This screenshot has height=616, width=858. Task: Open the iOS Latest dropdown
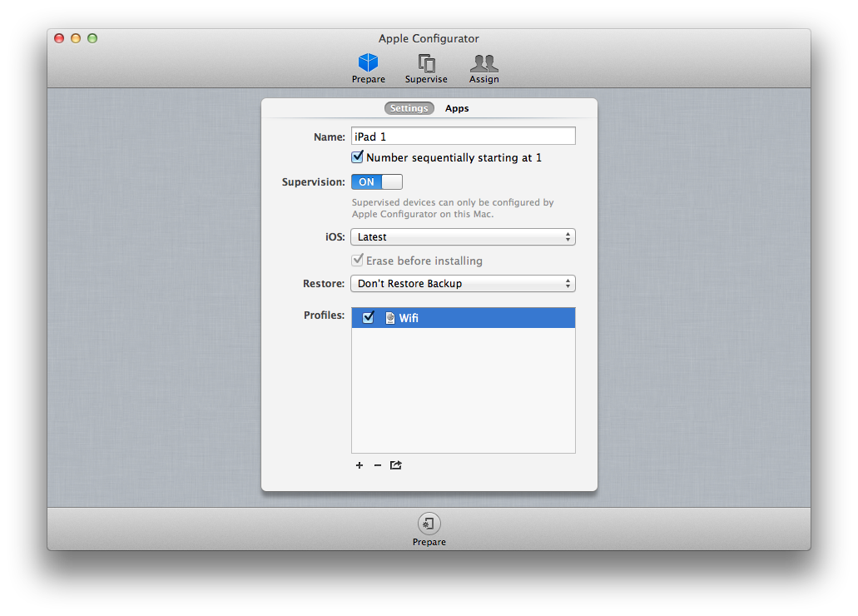click(x=463, y=237)
